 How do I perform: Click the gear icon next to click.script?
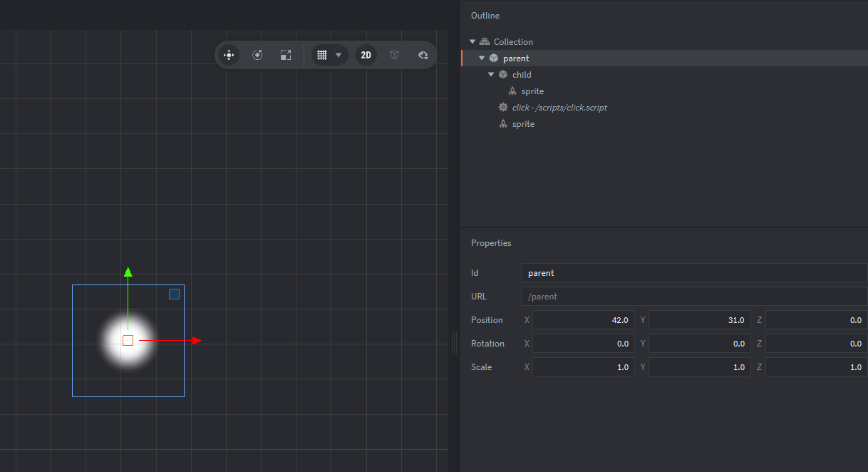(503, 108)
